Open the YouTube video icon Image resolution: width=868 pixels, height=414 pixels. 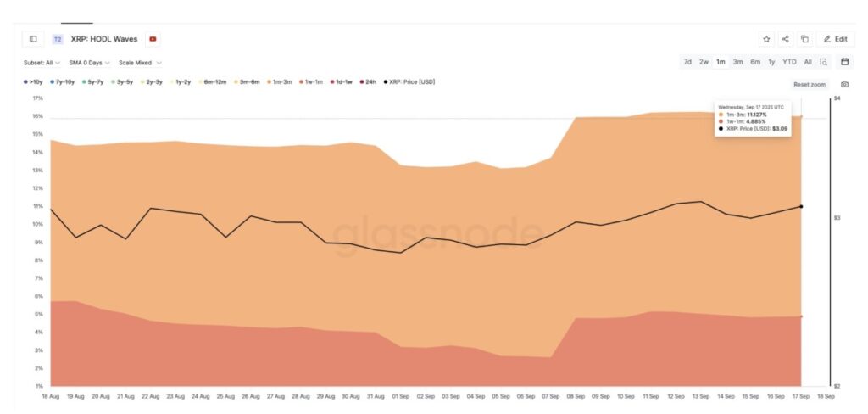153,39
